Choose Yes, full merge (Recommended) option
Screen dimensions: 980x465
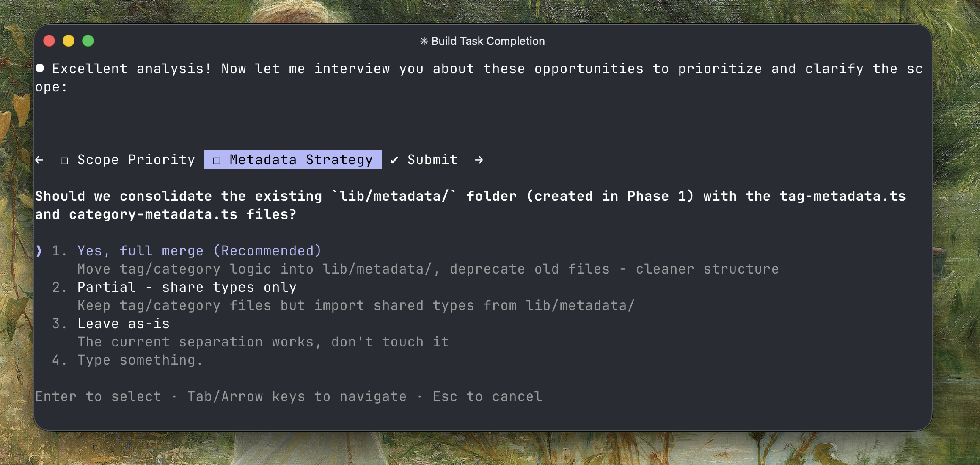[x=199, y=251]
